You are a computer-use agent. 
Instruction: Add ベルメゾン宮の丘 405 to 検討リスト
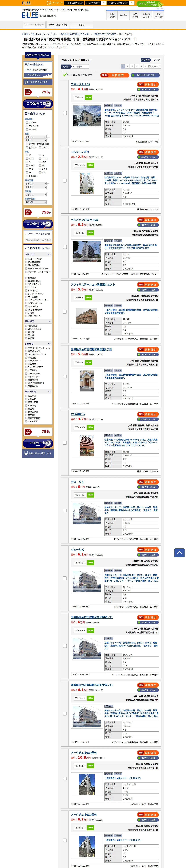148,225
